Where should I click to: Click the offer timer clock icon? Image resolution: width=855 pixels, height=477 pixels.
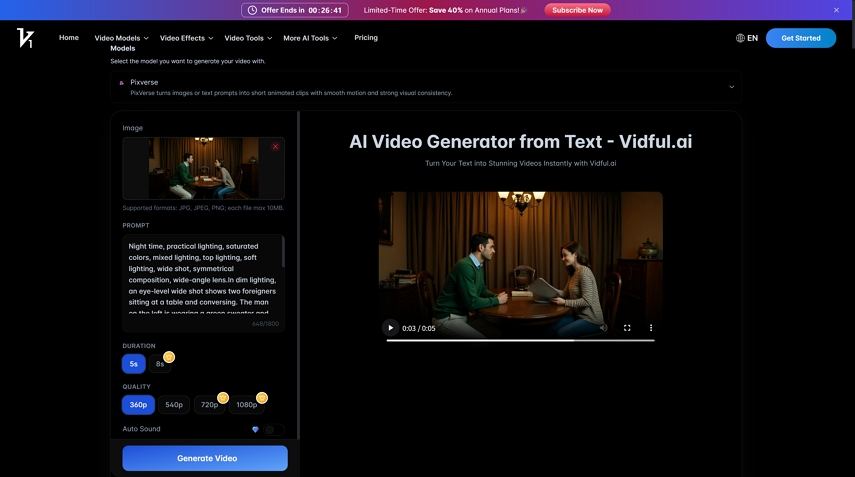(252, 10)
